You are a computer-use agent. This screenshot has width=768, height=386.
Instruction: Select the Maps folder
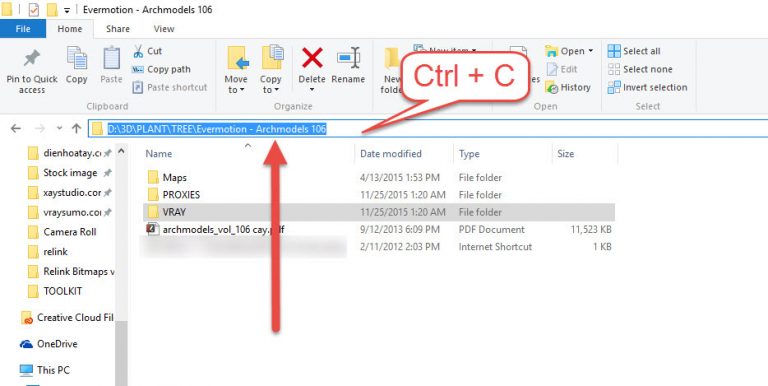167,177
